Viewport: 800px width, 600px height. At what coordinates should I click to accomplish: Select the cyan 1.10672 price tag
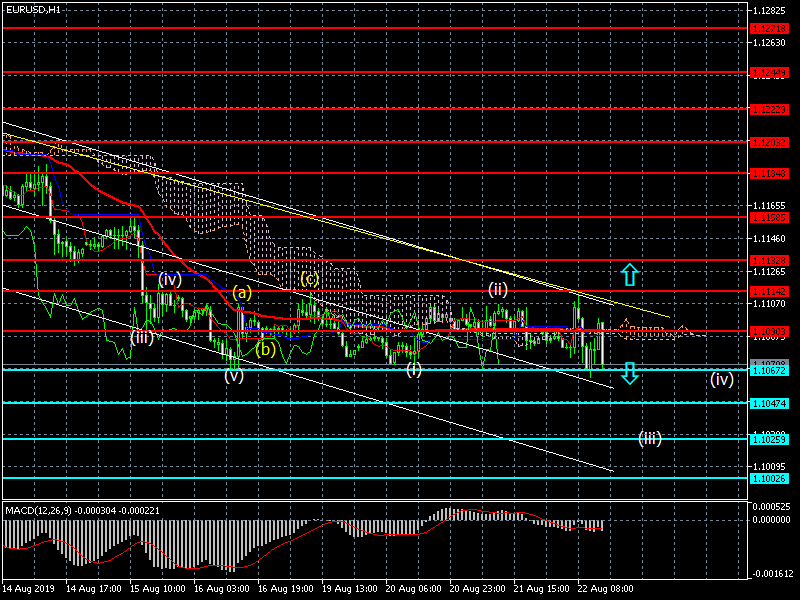pyautogui.click(x=769, y=370)
